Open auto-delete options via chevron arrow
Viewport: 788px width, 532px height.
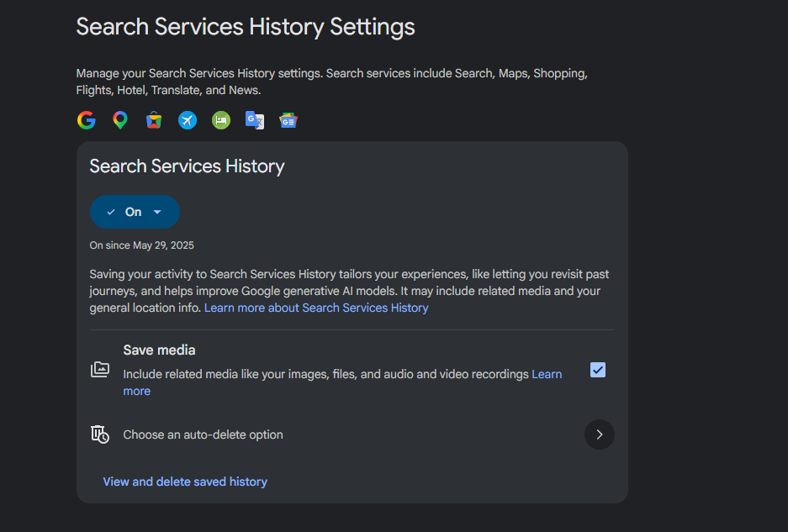[x=600, y=435]
